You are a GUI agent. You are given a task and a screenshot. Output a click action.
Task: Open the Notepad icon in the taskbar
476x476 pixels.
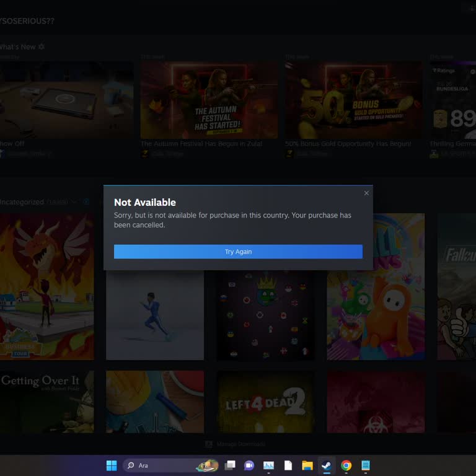(366, 465)
